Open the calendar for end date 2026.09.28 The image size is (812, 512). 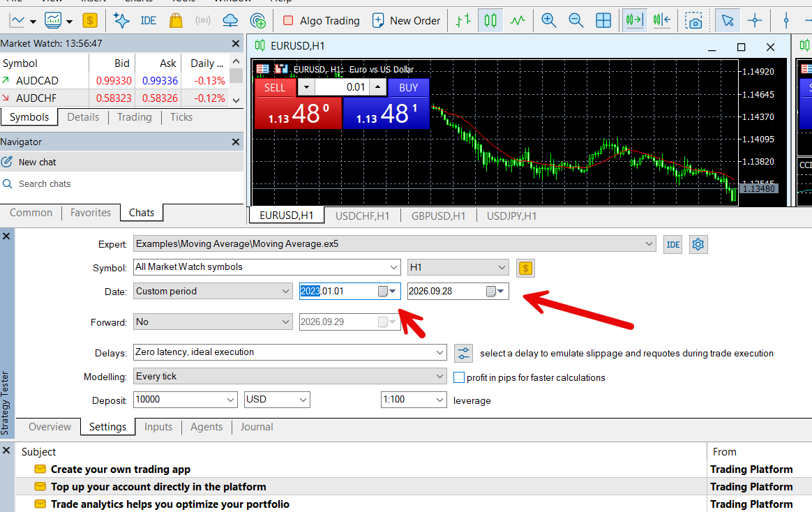pos(495,292)
